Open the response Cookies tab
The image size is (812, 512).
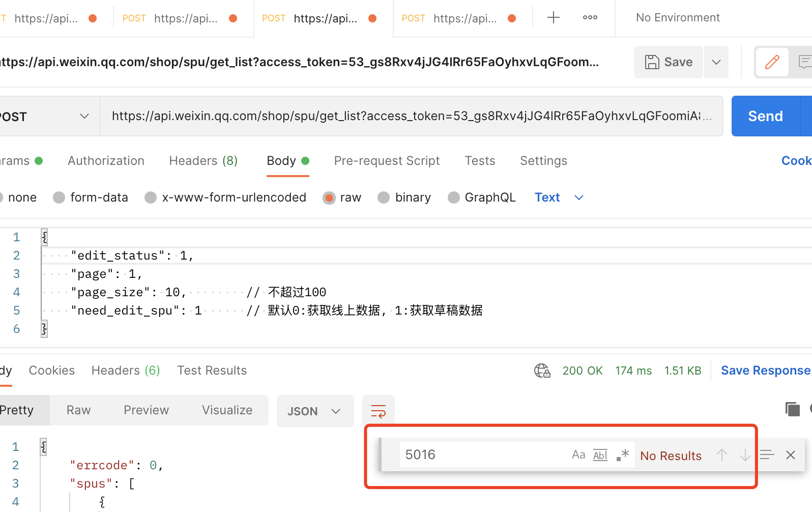[52, 371]
